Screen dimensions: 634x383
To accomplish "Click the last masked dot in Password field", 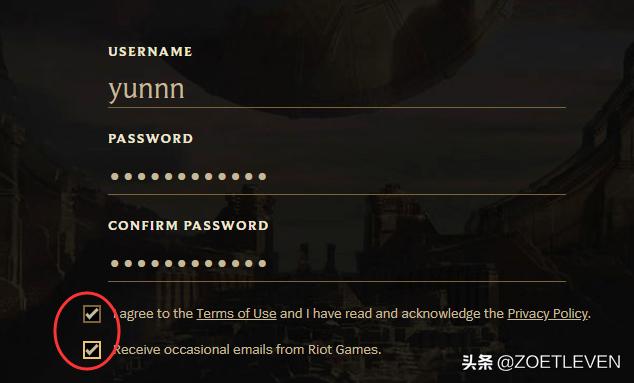I will [x=262, y=177].
